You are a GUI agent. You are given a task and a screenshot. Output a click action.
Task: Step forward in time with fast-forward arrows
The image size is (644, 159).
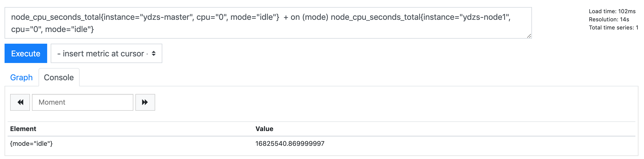145,102
